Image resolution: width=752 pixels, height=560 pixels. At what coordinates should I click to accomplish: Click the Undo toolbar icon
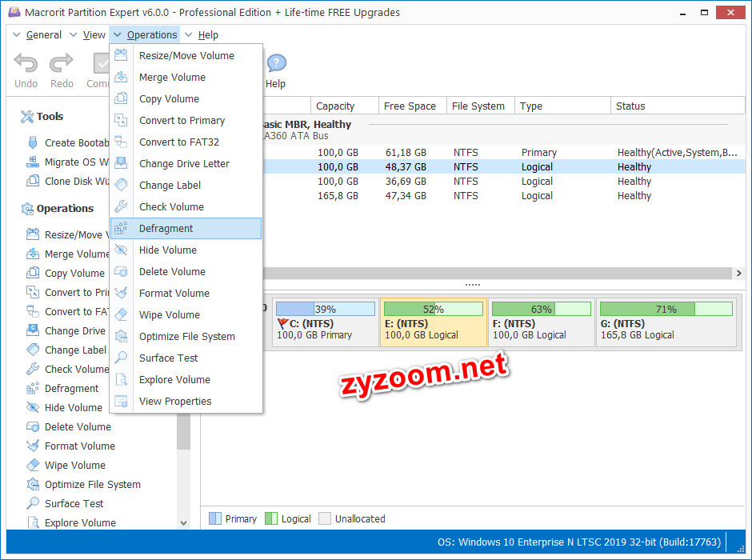[x=26, y=62]
